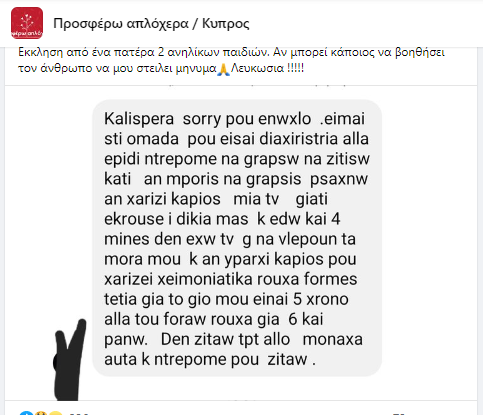This screenshot has width=483, height=415.
Task: Open the comments count at bottom right
Action: point(399,414)
